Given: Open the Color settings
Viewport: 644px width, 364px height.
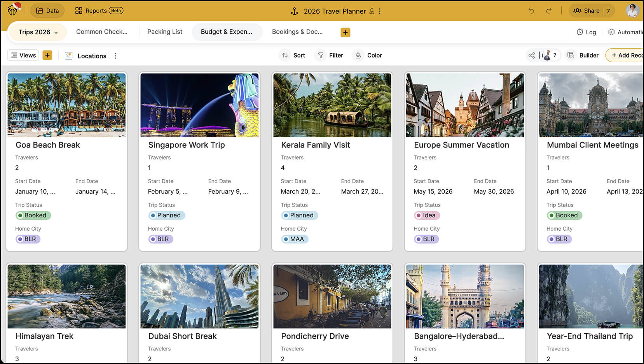Looking at the screenshot, I should 368,56.
